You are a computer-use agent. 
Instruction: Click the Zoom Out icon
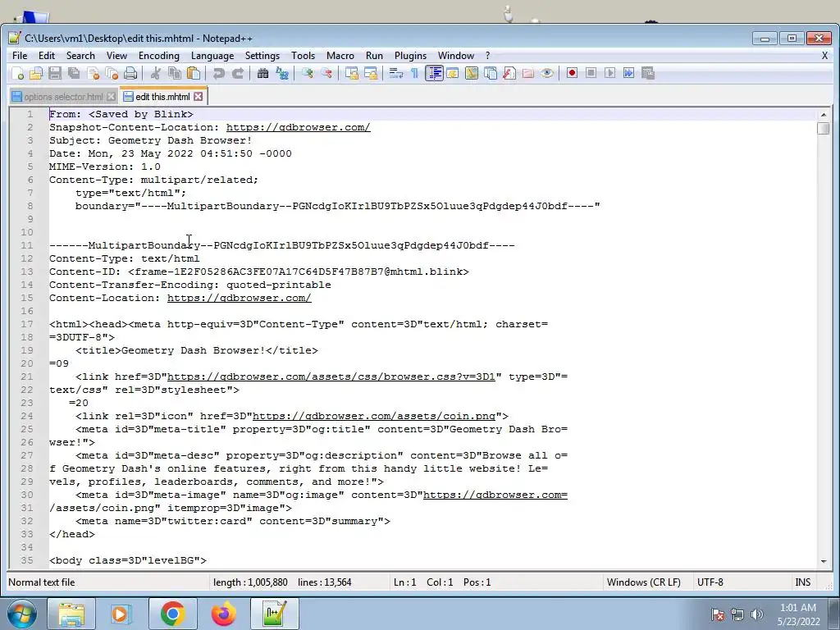pyautogui.click(x=326, y=73)
